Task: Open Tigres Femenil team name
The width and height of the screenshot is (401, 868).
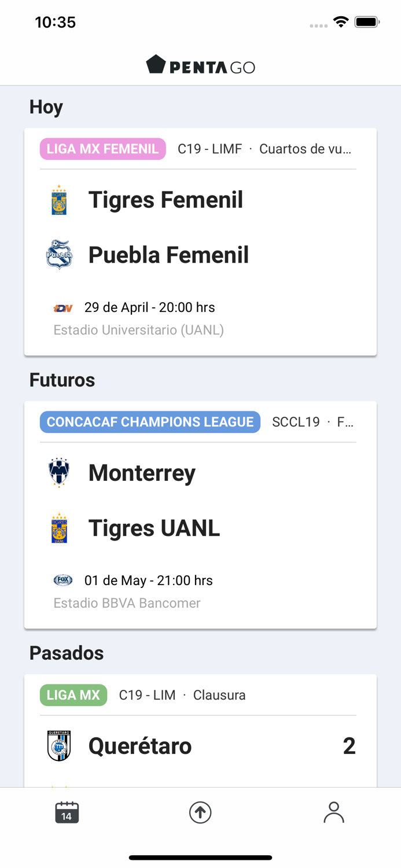Action: 165,200
